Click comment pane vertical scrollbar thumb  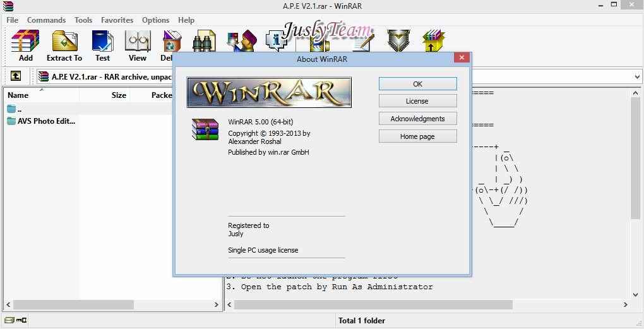635,158
